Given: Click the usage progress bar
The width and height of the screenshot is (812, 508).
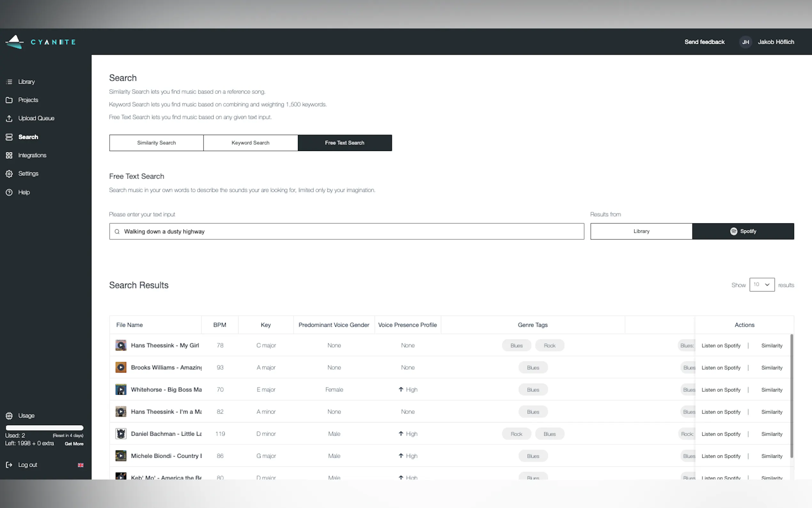Looking at the screenshot, I should click(44, 428).
